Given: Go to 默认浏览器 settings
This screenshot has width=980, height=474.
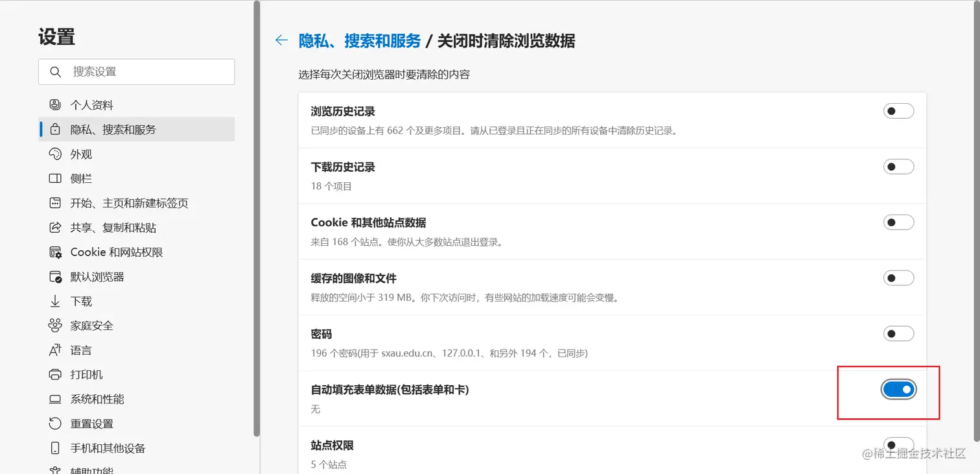Looking at the screenshot, I should tap(136, 277).
